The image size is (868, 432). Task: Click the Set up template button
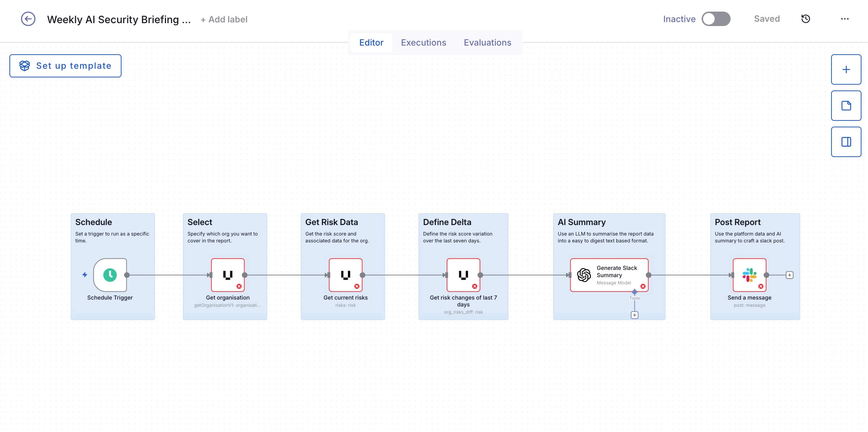click(65, 65)
